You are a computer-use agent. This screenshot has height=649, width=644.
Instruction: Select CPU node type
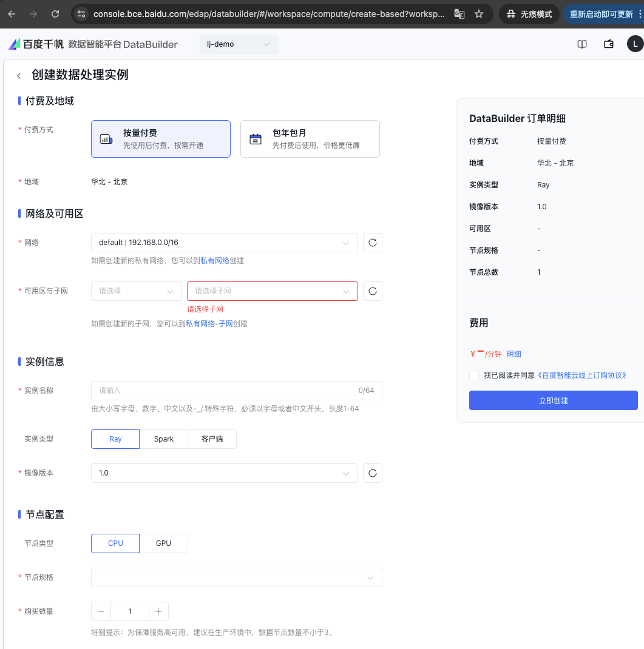point(115,543)
